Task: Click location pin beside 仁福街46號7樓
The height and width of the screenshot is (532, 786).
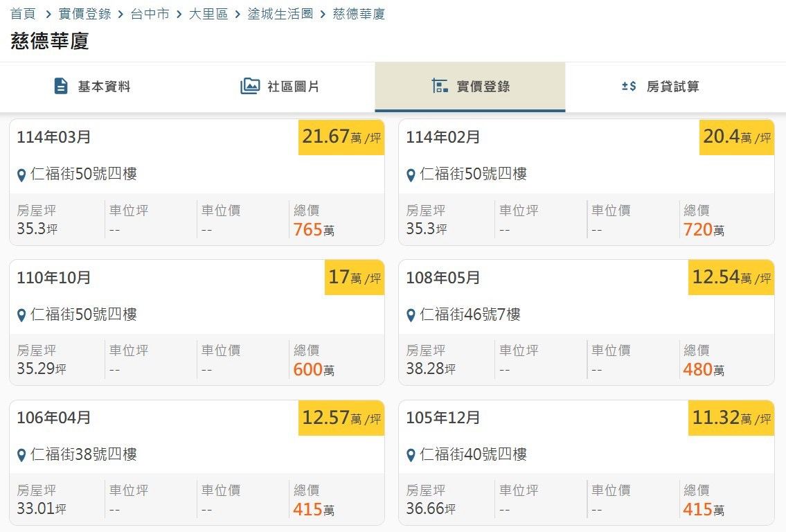Action: (x=411, y=316)
